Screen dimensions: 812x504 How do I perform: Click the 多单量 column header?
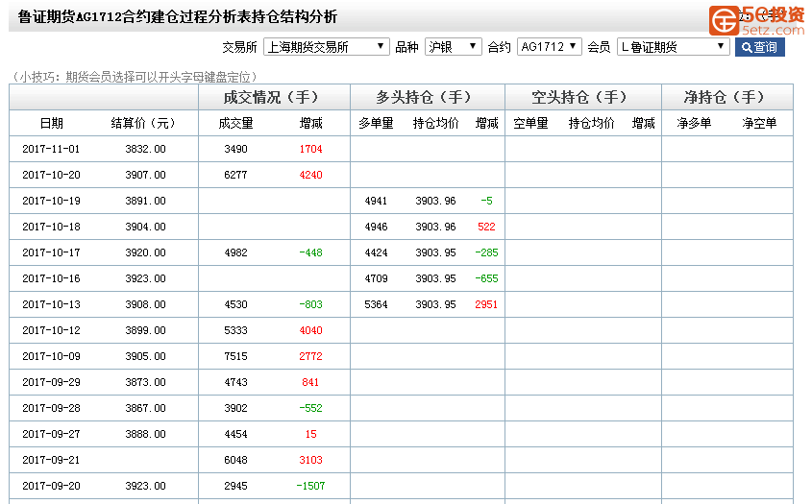click(376, 123)
